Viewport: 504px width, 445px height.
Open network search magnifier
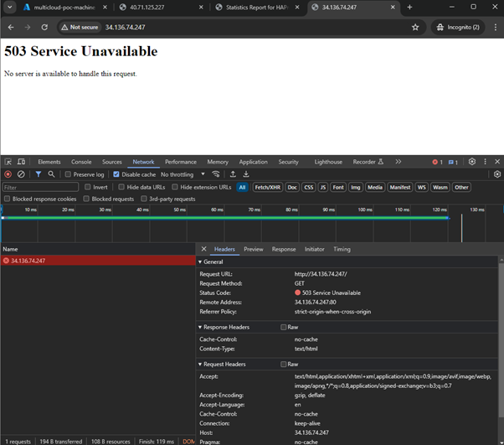[x=51, y=174]
